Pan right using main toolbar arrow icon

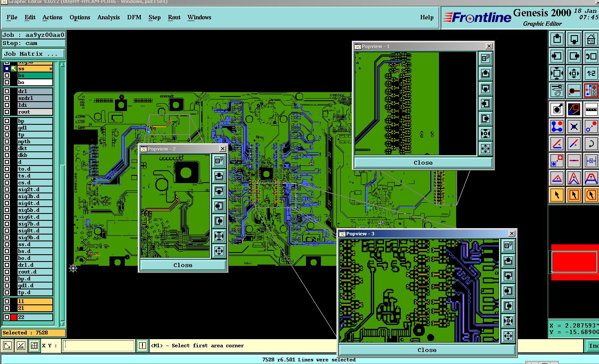click(574, 56)
